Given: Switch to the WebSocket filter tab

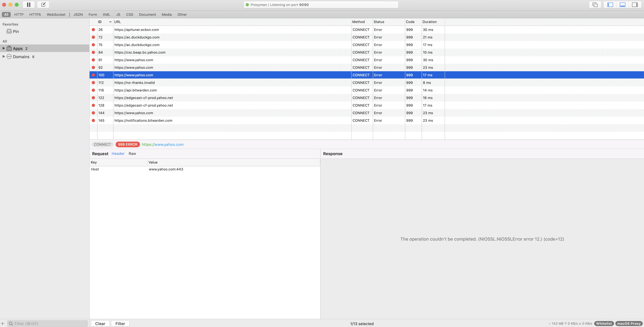Looking at the screenshot, I should point(56,15).
